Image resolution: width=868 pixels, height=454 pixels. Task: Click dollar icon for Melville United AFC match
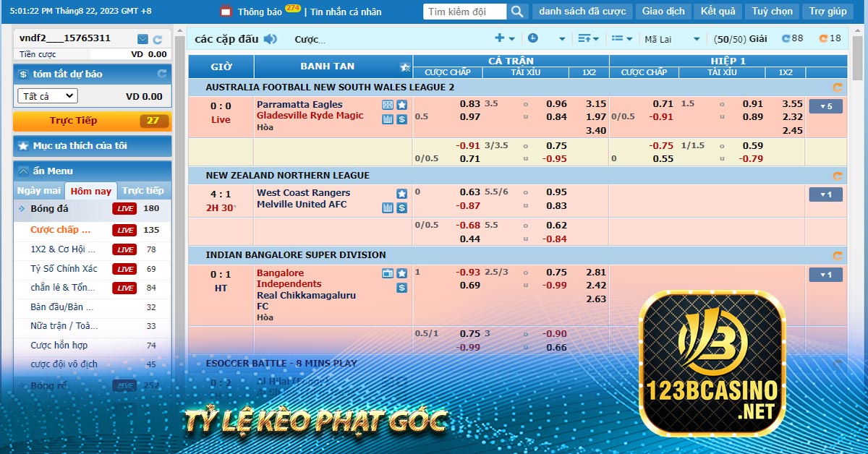[401, 207]
